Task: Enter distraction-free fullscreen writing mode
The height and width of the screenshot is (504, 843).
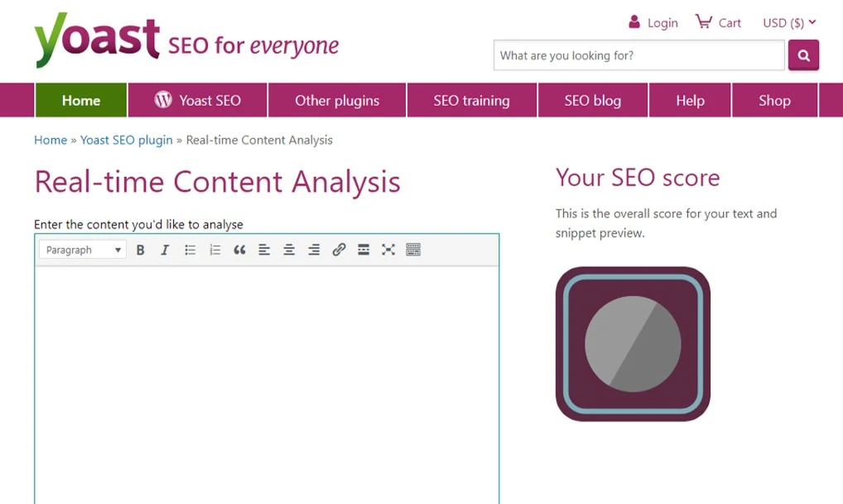Action: pos(388,249)
